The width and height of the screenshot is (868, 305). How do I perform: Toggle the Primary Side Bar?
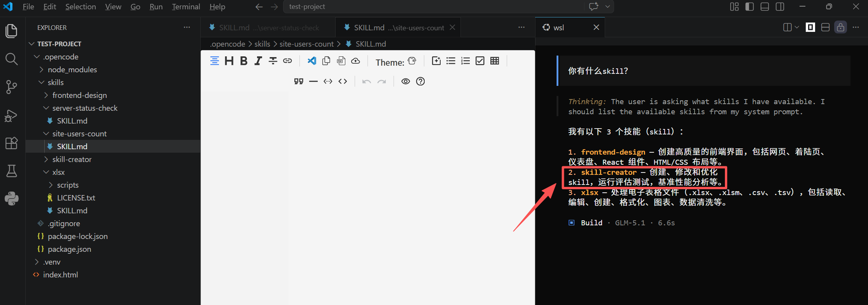point(749,7)
